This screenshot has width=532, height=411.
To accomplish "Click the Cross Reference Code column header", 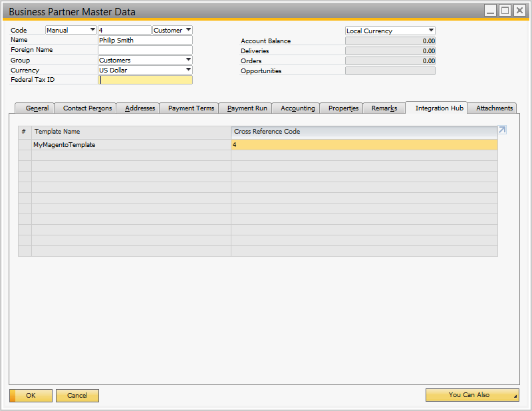I will 363,132.
